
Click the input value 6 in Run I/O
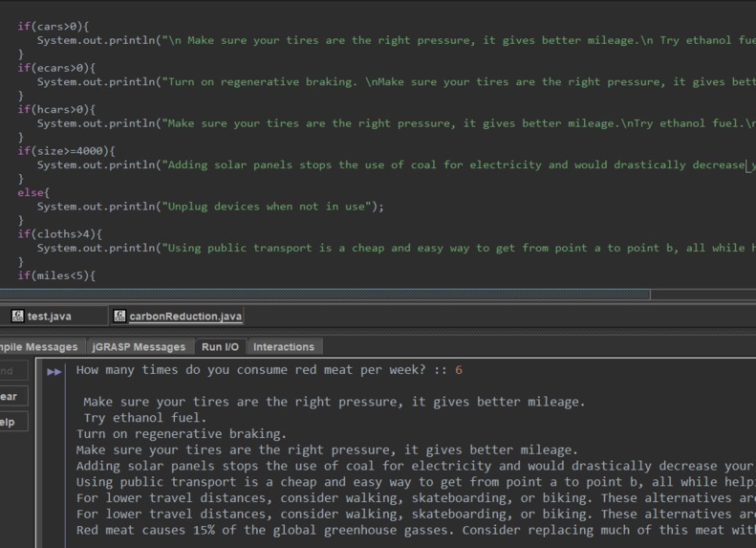click(x=459, y=370)
